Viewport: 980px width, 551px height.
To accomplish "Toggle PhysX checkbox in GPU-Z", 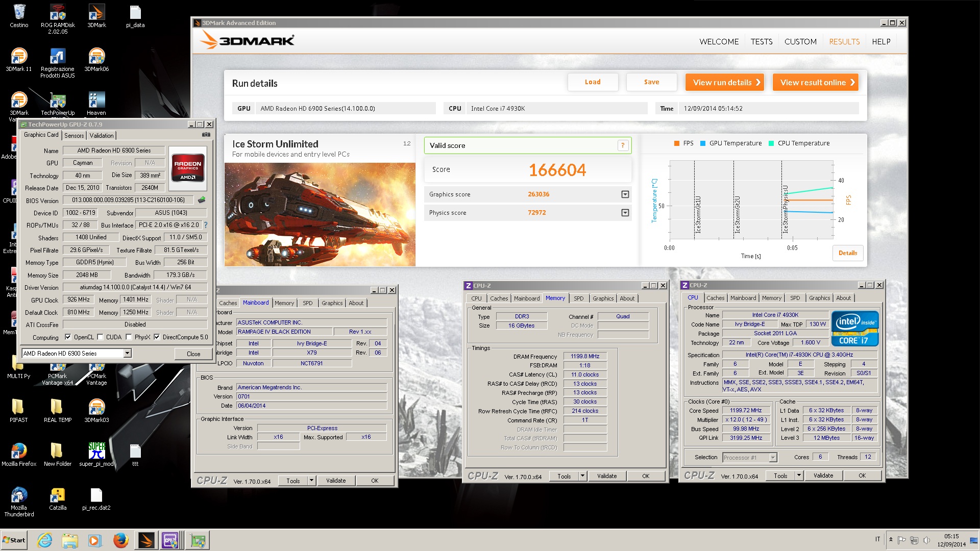I will click(x=129, y=337).
